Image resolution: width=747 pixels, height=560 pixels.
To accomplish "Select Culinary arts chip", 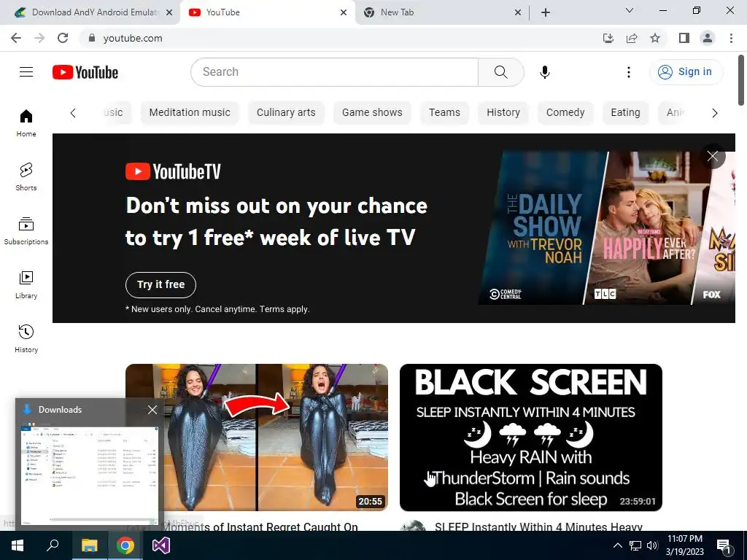I will pos(286,112).
